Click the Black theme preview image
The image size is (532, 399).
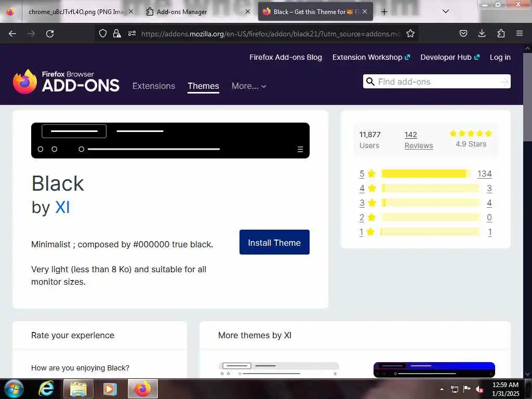[x=170, y=140]
